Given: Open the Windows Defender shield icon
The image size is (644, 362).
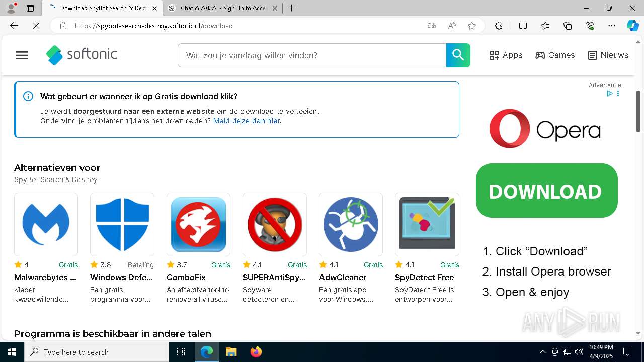Looking at the screenshot, I should (x=122, y=224).
